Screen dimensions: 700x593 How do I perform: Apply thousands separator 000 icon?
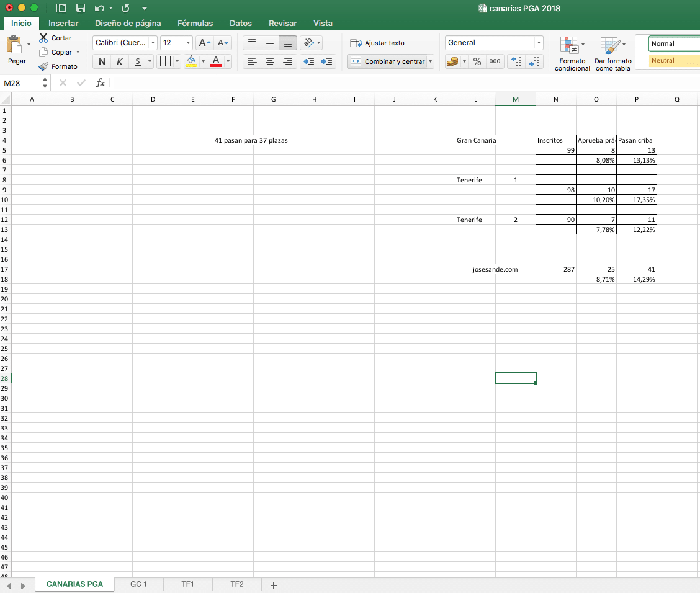495,61
